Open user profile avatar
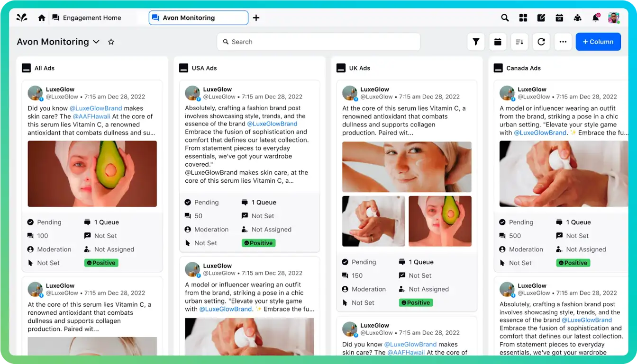Viewport: 637px width, 364px height. pyautogui.click(x=614, y=18)
